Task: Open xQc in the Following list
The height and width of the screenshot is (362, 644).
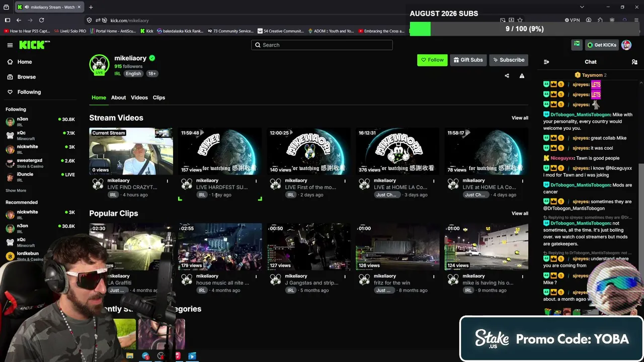Action: [x=40, y=135]
